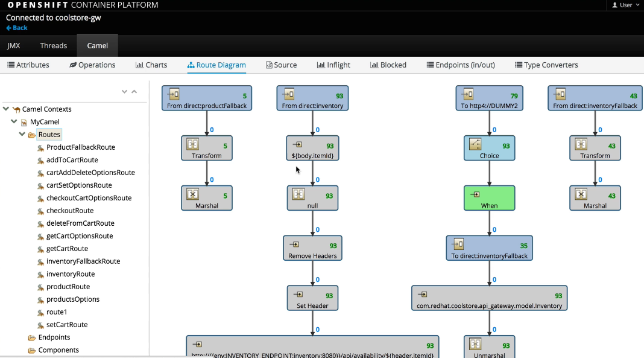The width and height of the screenshot is (644, 358).
Task: Click the Choice node icon
Action: pyautogui.click(x=475, y=144)
